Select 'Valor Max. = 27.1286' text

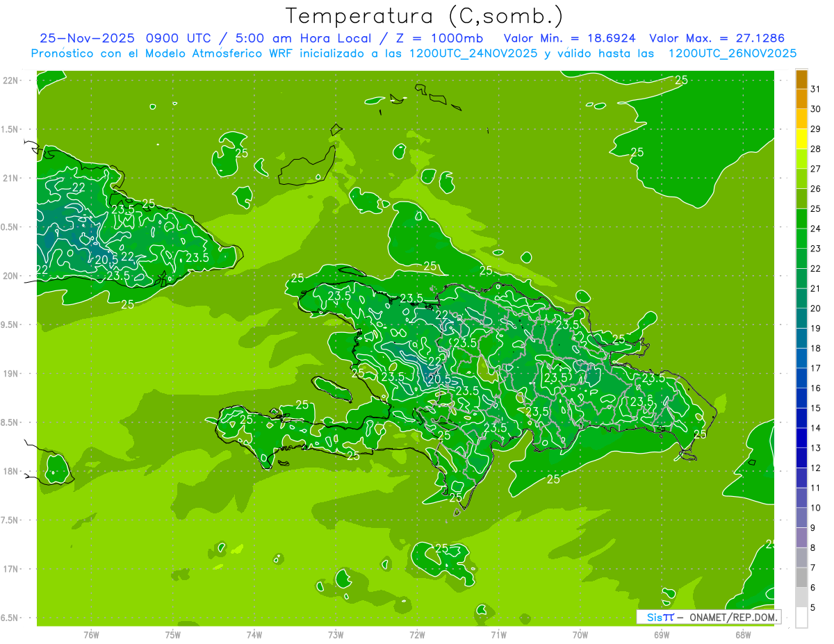coord(717,38)
